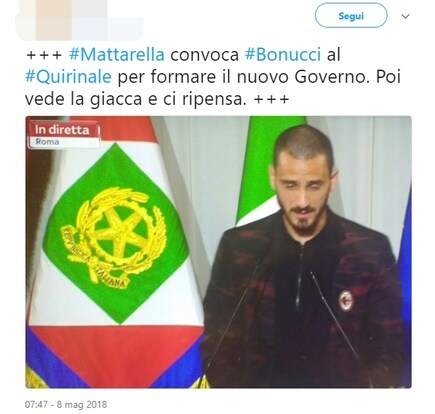Click the blurred profile avatar
Viewport: 435px width, 414px height.
53,17
